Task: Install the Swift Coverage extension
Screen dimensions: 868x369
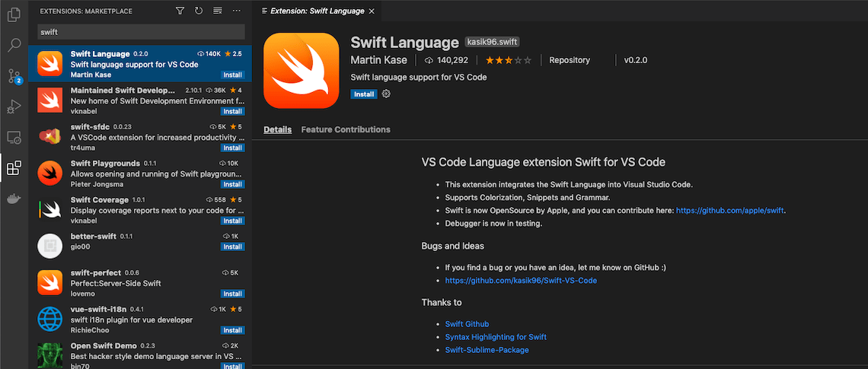Action: [232, 221]
